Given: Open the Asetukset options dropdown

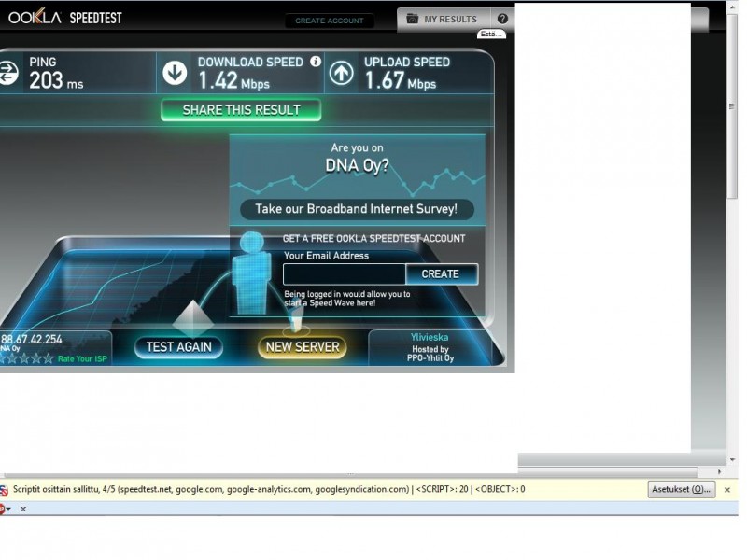Looking at the screenshot, I should (681, 489).
